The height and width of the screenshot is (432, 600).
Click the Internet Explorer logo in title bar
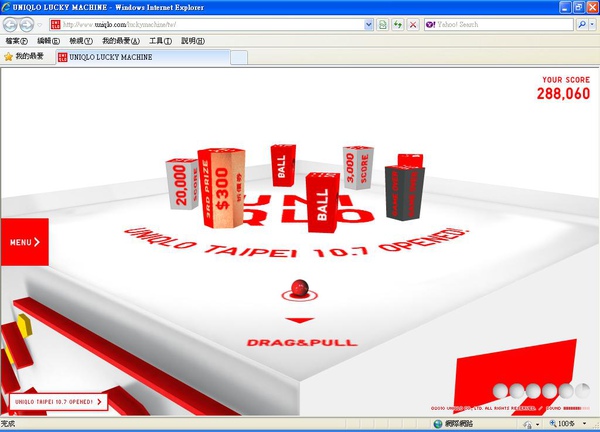[6, 7]
